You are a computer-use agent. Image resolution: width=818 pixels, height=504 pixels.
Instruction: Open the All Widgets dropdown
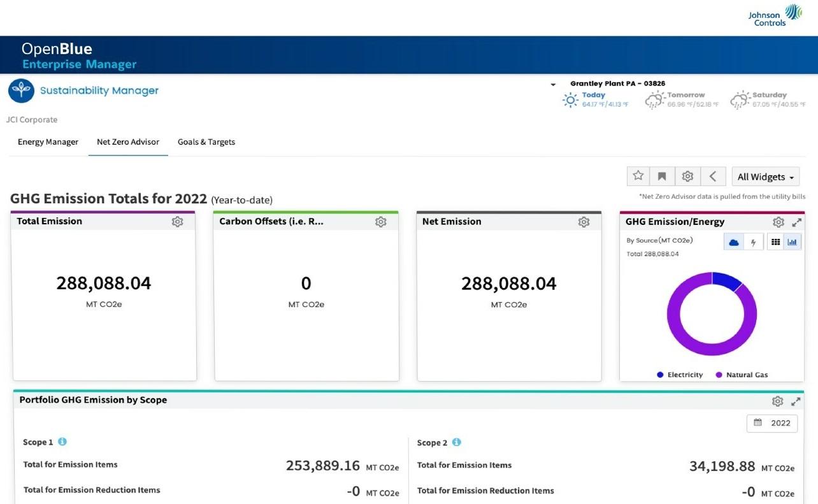click(766, 177)
